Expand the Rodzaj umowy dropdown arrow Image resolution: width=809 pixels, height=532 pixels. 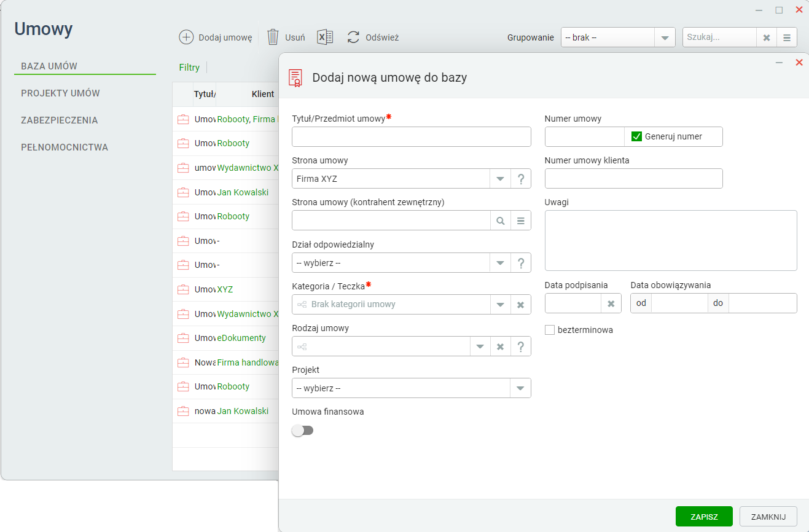click(x=480, y=346)
